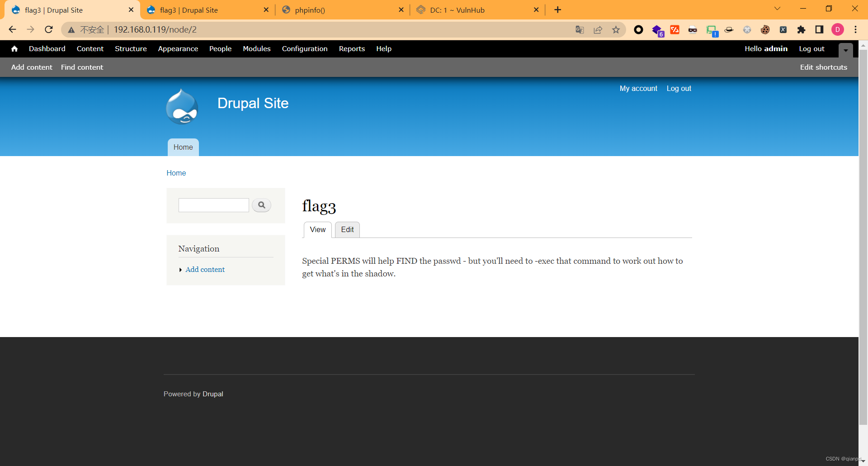The image size is (868, 466).
Task: Open the tab search chevron dropdown
Action: pyautogui.click(x=778, y=9)
